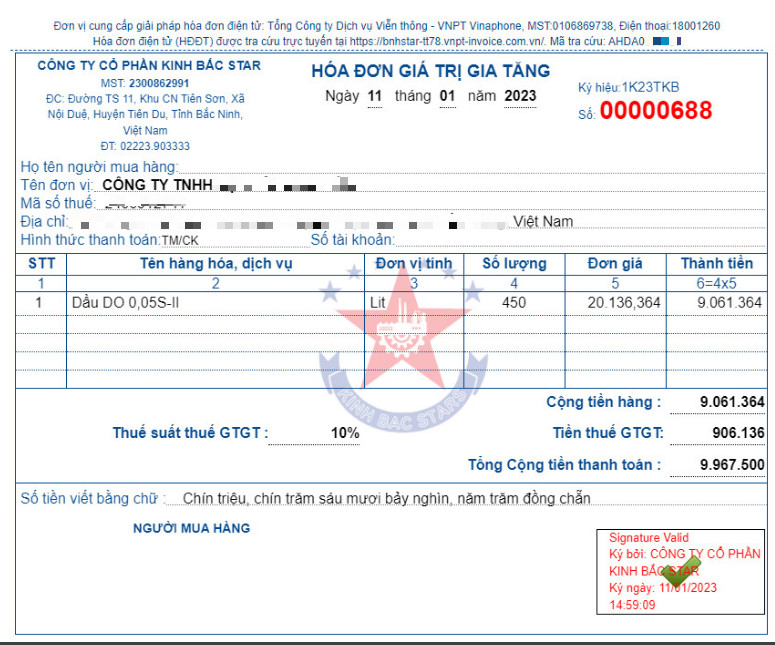Select the invoice year 2023
775x645 pixels.
click(520, 95)
